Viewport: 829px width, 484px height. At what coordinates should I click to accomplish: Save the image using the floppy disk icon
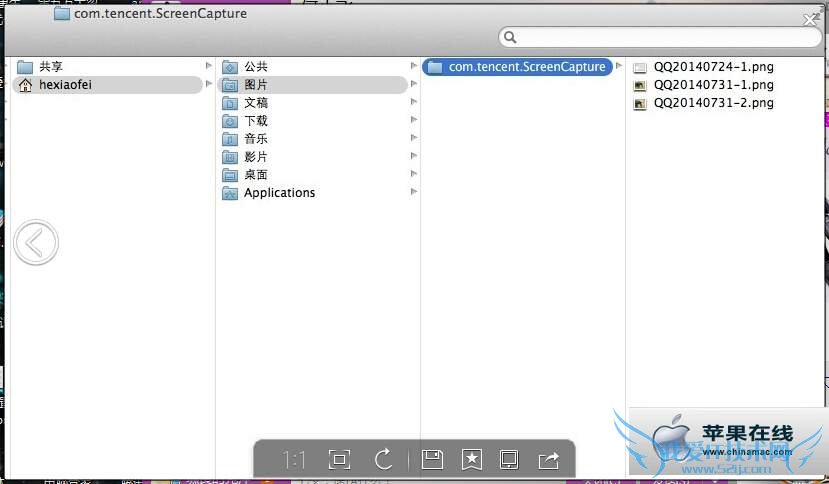pos(432,459)
